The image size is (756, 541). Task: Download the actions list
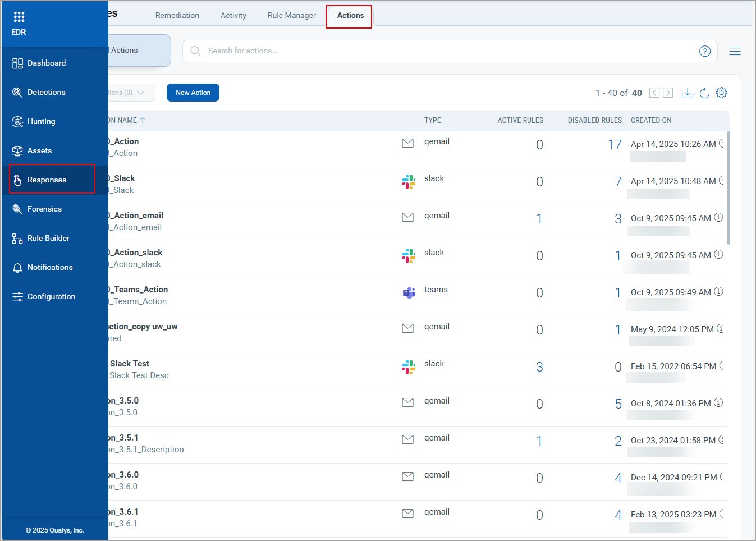tap(687, 93)
